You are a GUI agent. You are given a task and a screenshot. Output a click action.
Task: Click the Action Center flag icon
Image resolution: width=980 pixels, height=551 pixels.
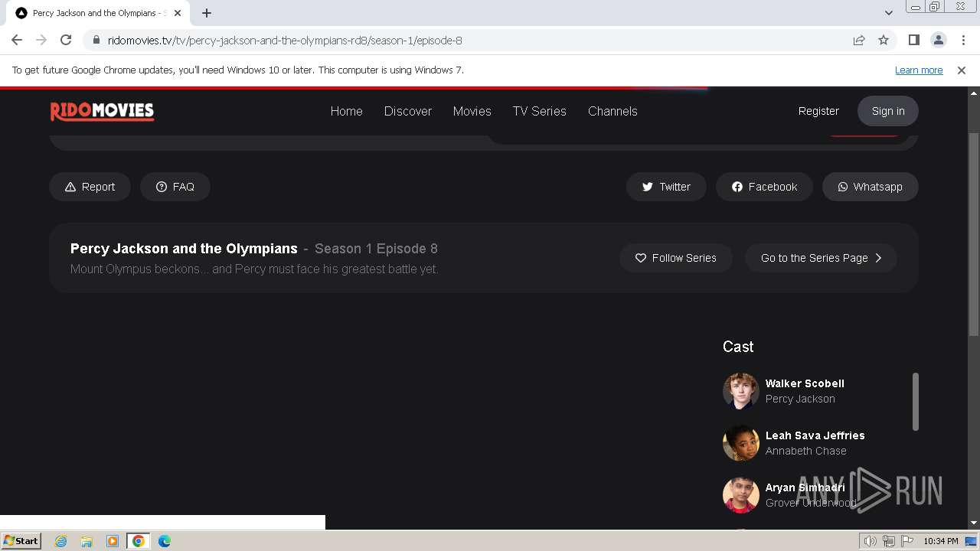tap(907, 541)
